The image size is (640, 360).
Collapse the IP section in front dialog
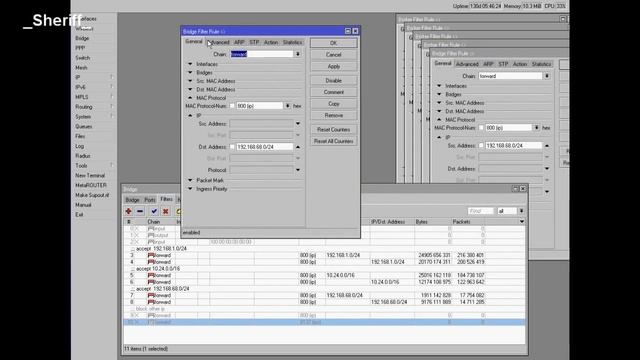pos(190,116)
